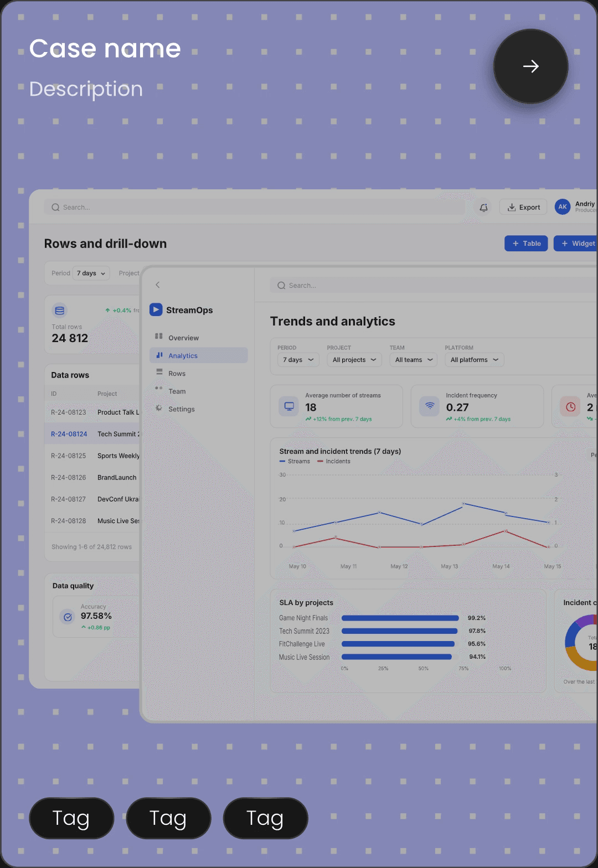Open the All projects dropdown
598x868 pixels.
[x=354, y=360]
